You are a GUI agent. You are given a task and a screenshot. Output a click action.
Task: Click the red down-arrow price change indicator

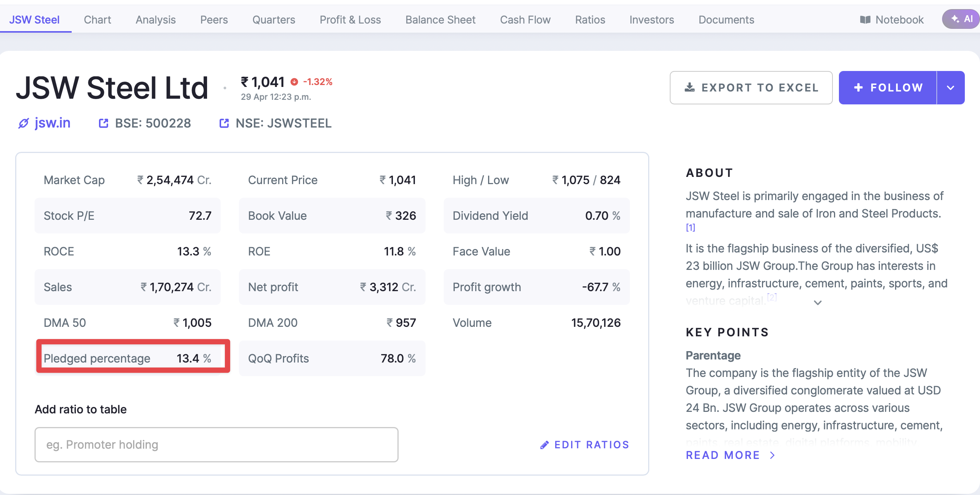294,82
